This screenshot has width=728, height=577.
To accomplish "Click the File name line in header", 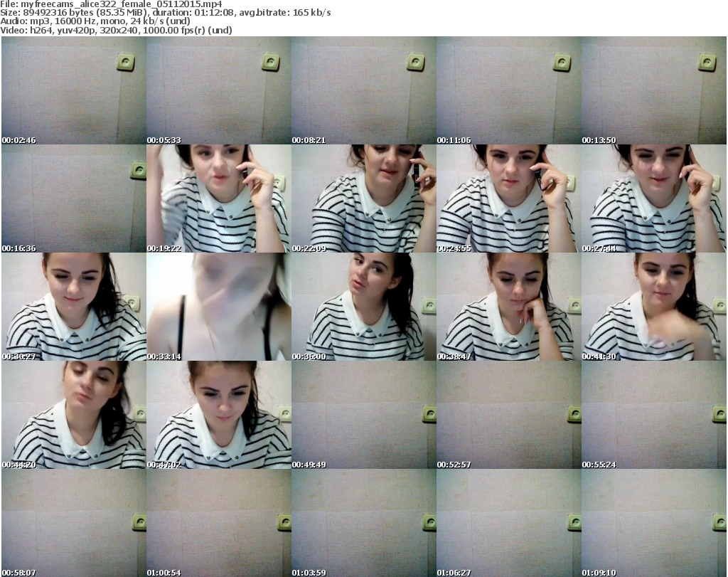I will tap(111, 4).
